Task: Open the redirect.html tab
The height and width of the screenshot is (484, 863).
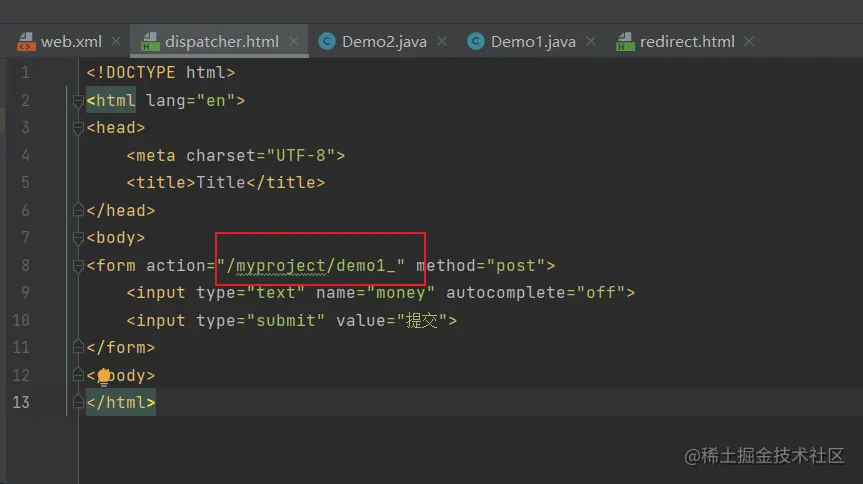Action: coord(687,42)
